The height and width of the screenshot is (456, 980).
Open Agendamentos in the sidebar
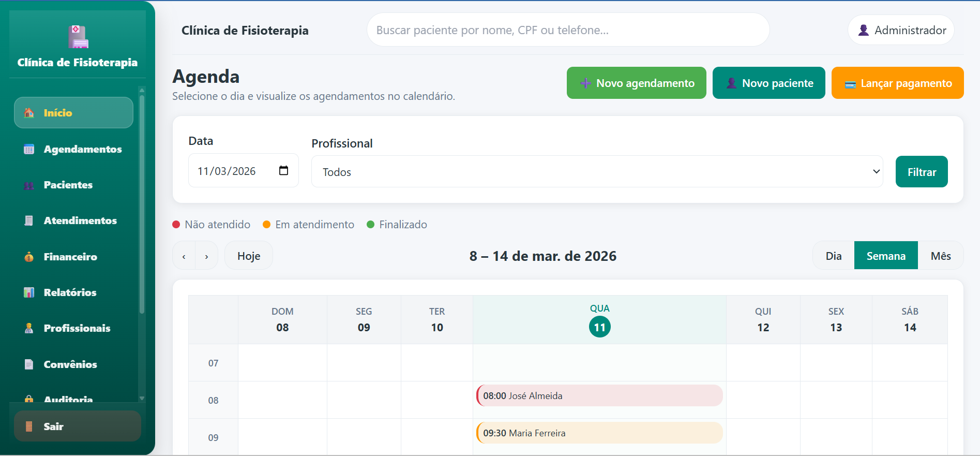pos(73,149)
